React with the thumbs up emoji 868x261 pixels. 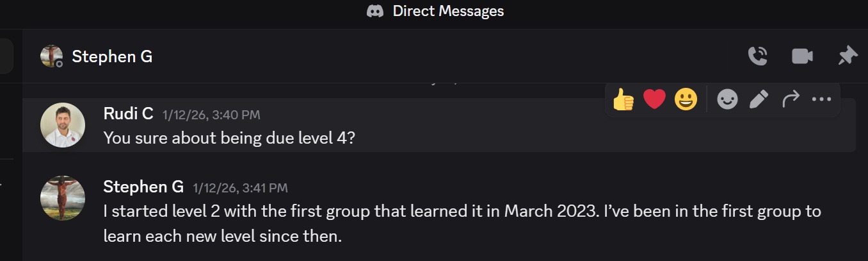click(623, 99)
